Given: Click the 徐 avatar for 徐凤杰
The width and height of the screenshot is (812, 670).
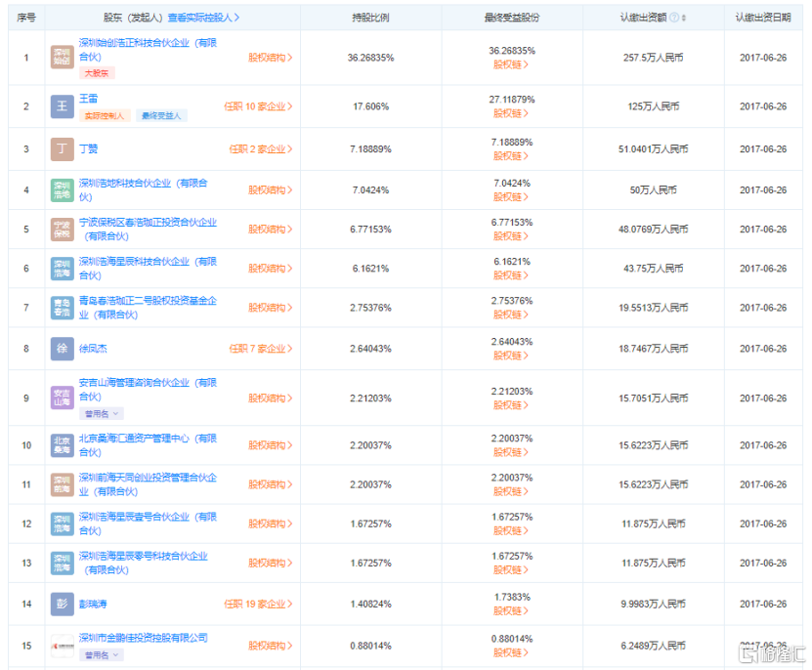Looking at the screenshot, I should 62,348.
